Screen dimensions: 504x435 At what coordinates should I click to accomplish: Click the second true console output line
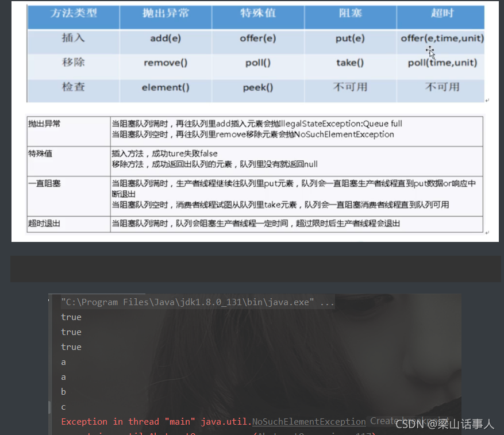[x=71, y=332]
